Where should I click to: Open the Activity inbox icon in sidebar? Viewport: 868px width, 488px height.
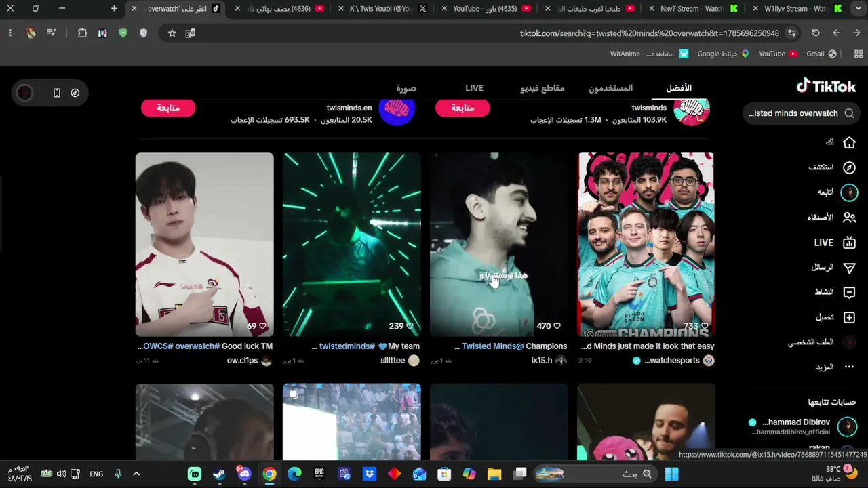[x=849, y=292]
